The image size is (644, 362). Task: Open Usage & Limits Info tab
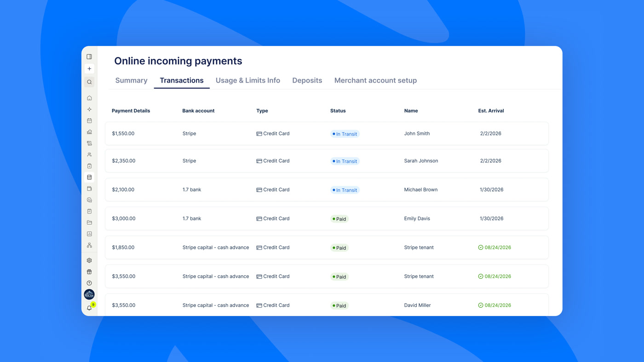tap(248, 80)
